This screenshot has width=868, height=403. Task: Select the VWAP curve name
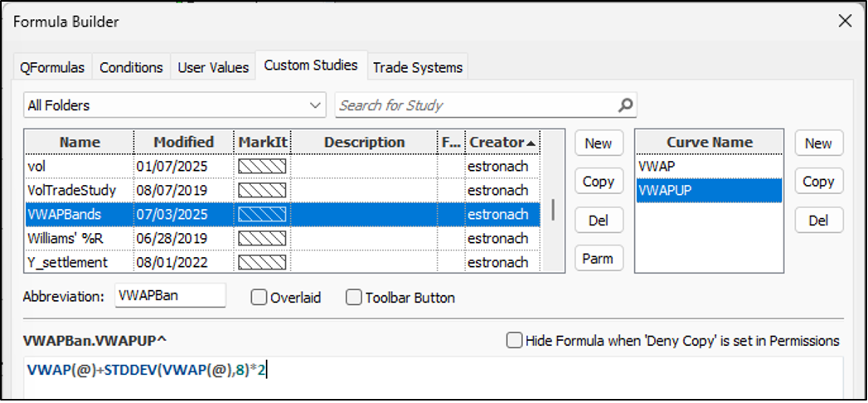[x=709, y=166]
